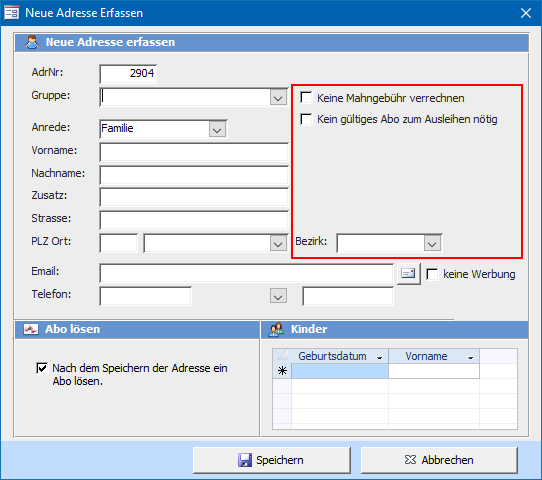542x480 pixels.
Task: Close the Neue Adresse Erfassen window
Action: tap(526, 13)
